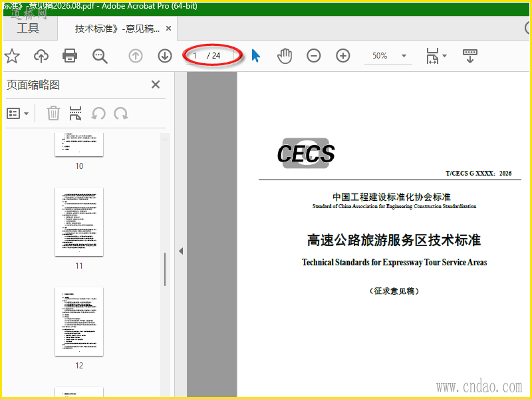Image resolution: width=532 pixels, height=399 pixels.
Task: Open the find text magnifier tool
Action: click(100, 56)
